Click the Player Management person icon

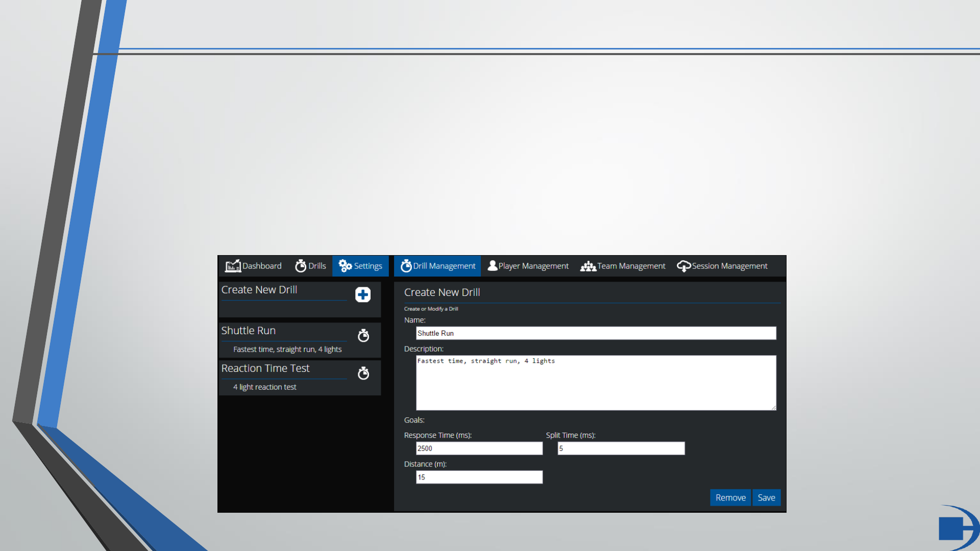[x=492, y=265]
